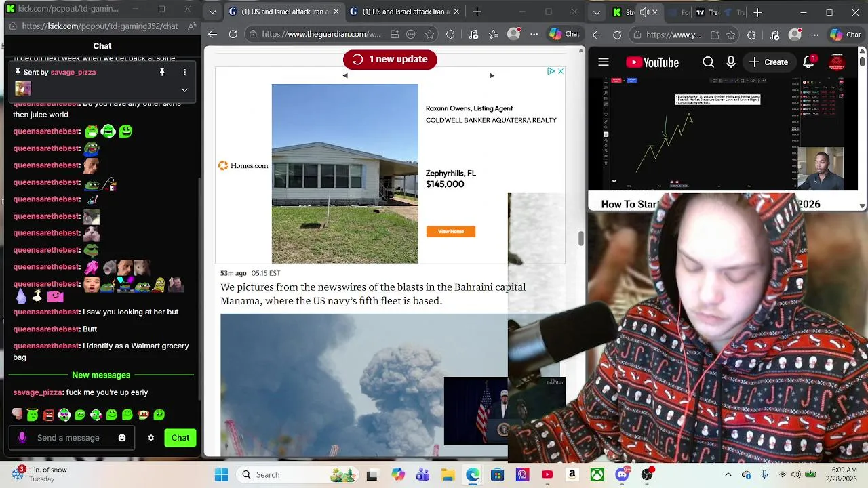This screenshot has height=488, width=868.
Task: Expand the pinned message with chevron
Action: (184, 89)
